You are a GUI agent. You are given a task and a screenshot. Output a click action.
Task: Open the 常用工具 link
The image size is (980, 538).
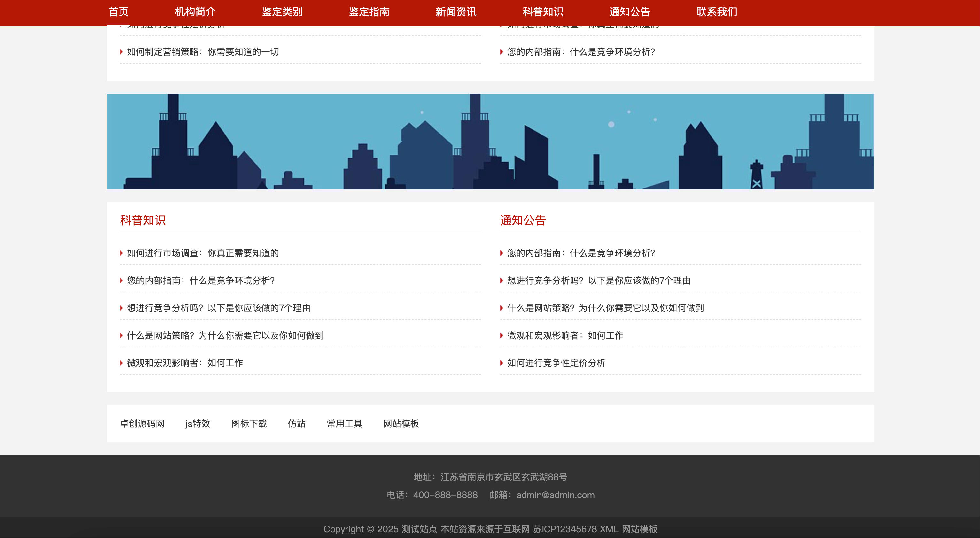345,424
